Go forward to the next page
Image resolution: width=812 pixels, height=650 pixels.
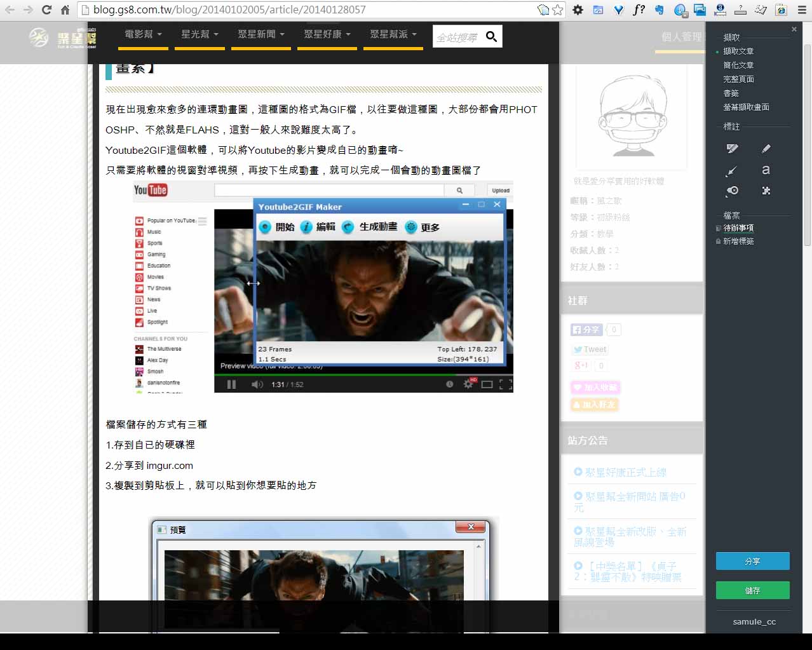28,10
